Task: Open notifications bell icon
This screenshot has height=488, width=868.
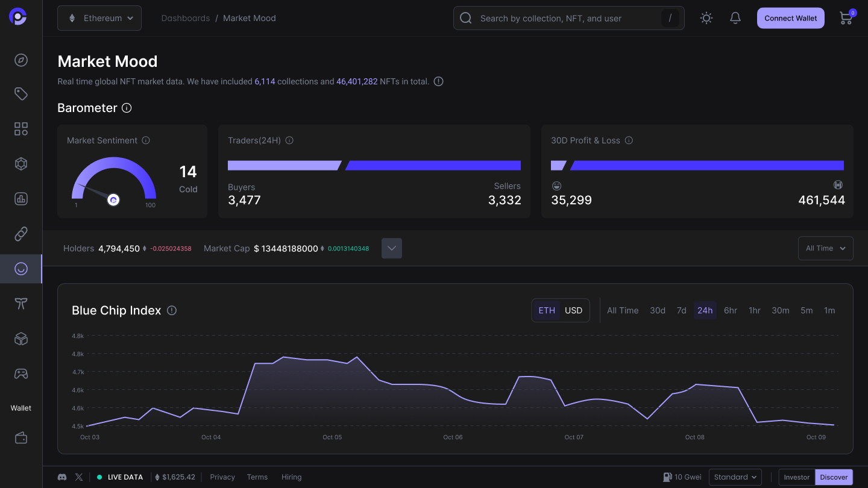Action: (735, 18)
